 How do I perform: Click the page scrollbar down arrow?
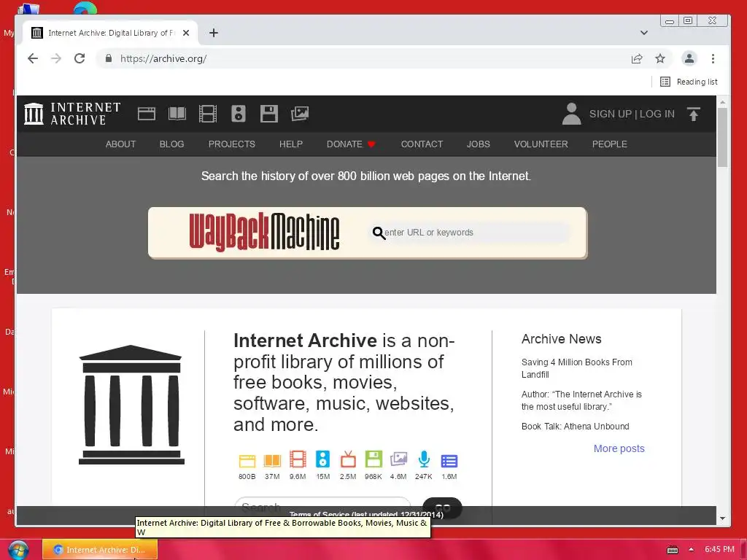(723, 518)
